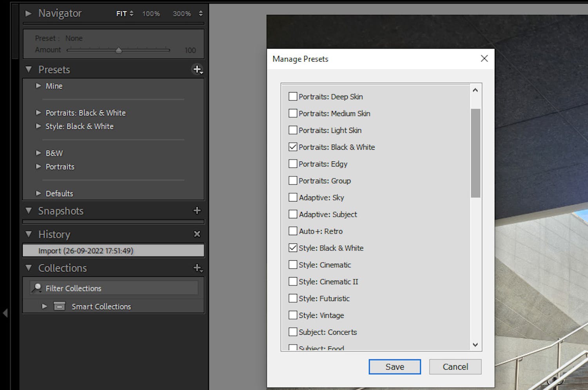Screen dimensions: 588x390
Task: Create a new preset with the plus icon
Action: 197,69
